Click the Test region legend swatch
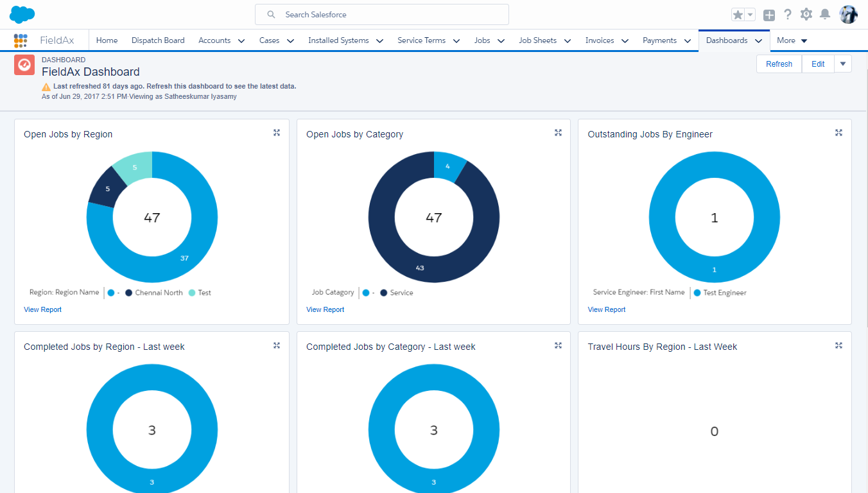The width and height of the screenshot is (868, 493). point(191,293)
